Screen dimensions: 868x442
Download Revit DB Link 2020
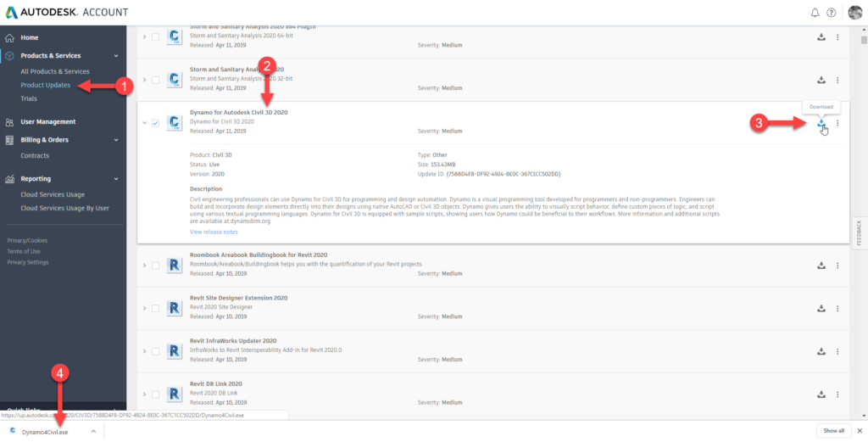pos(821,394)
